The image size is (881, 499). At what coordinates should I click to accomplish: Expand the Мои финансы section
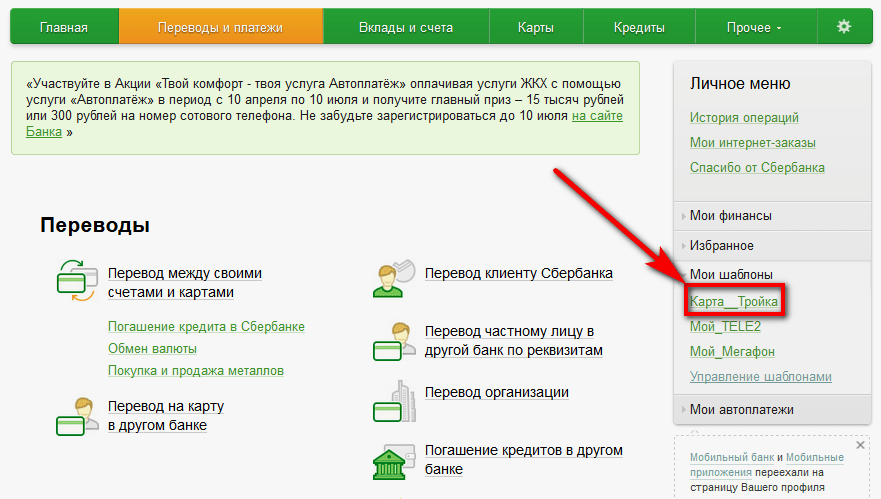tap(730, 216)
